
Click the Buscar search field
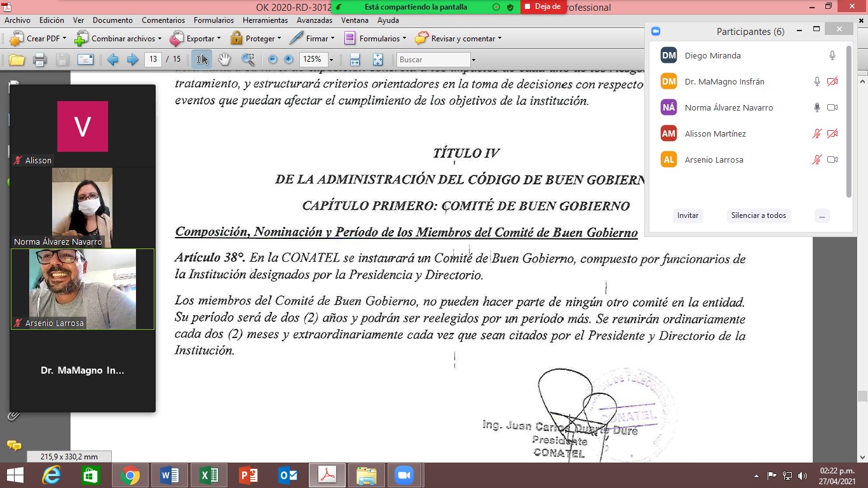coord(433,60)
